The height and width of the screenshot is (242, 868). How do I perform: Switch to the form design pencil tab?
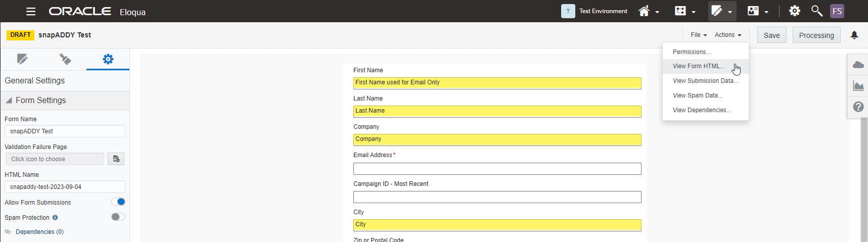[x=22, y=59]
